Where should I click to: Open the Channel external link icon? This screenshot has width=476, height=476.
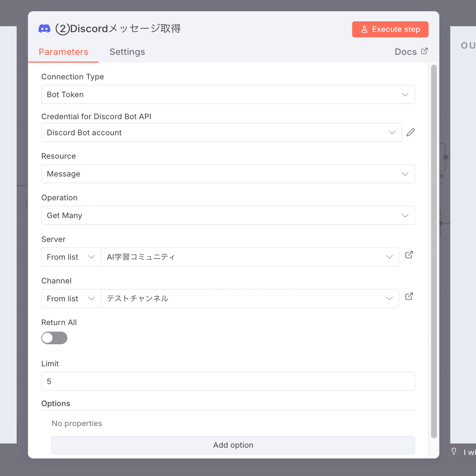[409, 296]
